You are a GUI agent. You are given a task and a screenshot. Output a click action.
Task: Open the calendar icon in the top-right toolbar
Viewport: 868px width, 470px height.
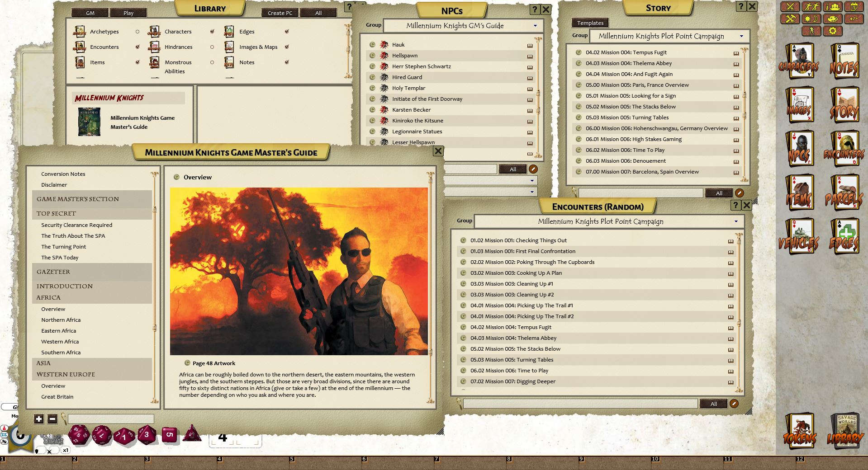[x=854, y=7]
